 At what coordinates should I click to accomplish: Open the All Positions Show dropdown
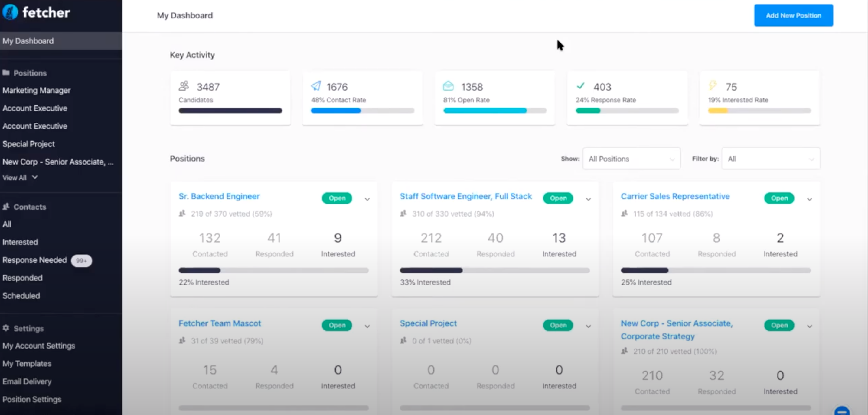pyautogui.click(x=631, y=159)
